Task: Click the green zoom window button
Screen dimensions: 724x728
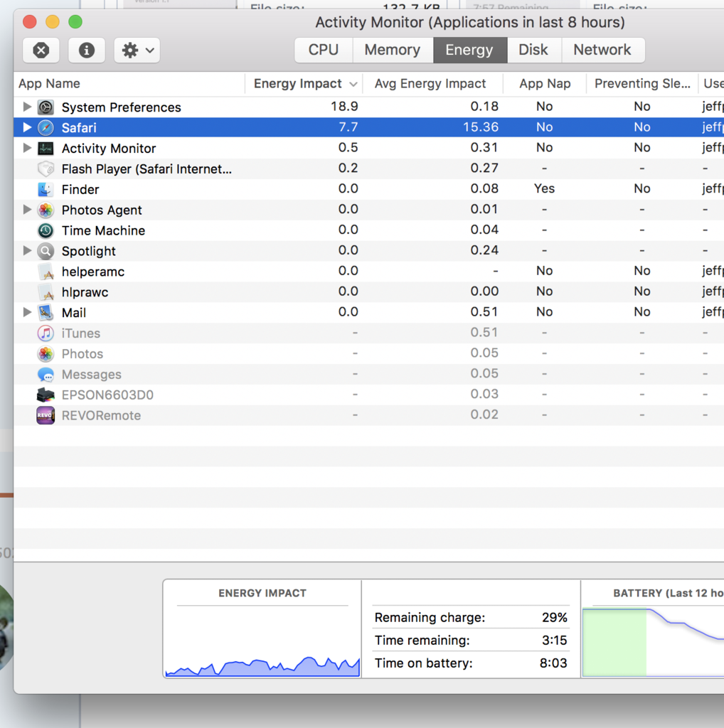Action: [x=75, y=22]
